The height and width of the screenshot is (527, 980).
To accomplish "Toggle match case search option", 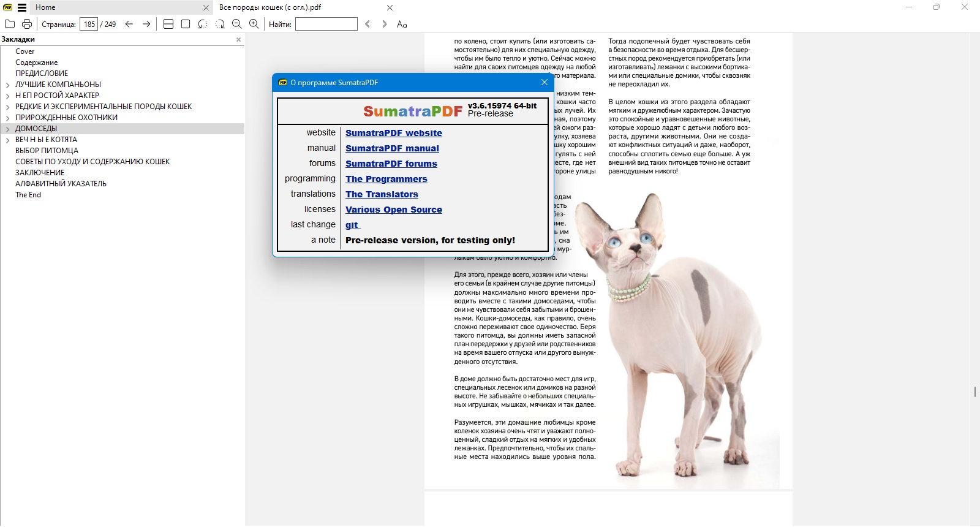I will point(402,24).
